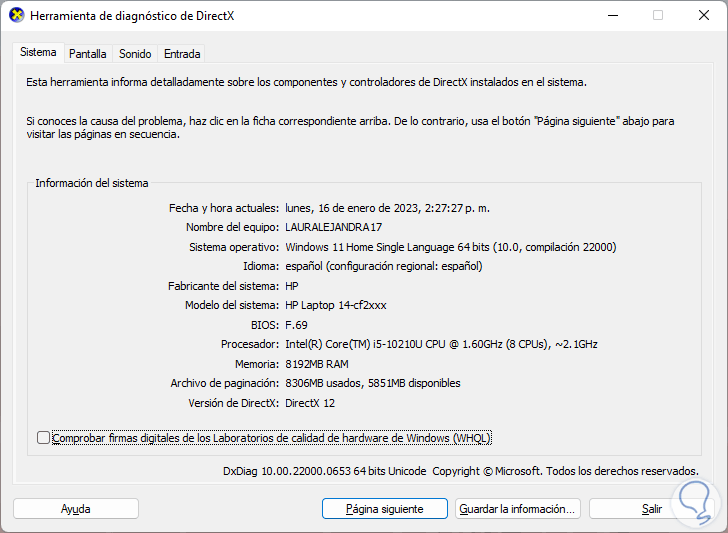Switch to the Sistema tab
This screenshot has height=533, width=728.
[39, 52]
